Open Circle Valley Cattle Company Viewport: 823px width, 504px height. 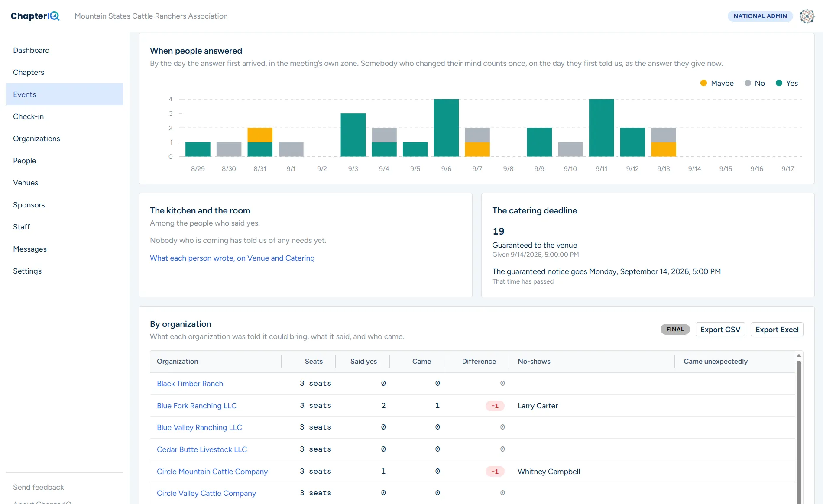point(206,493)
